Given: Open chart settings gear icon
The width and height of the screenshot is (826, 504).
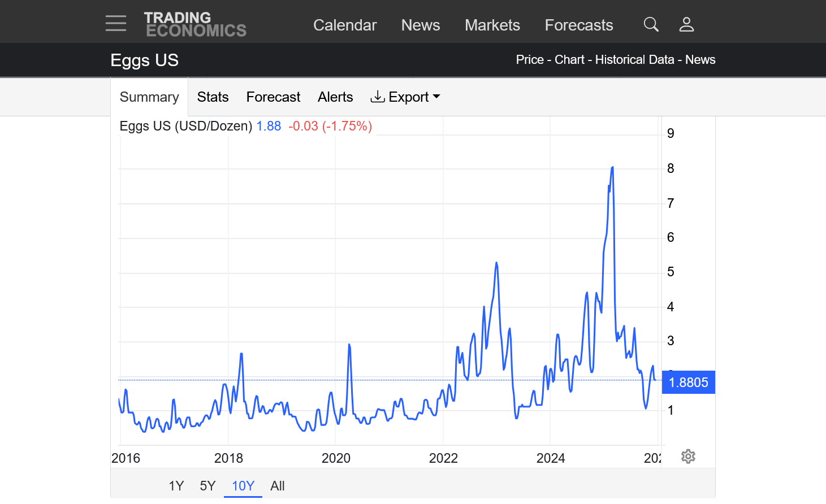Looking at the screenshot, I should coord(688,457).
